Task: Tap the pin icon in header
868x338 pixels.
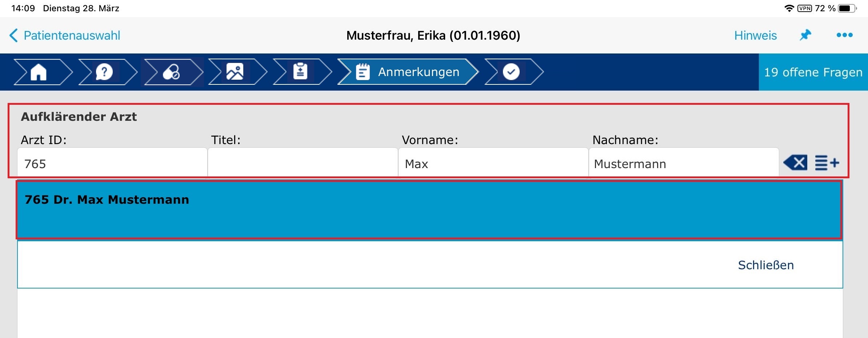Action: (805, 35)
